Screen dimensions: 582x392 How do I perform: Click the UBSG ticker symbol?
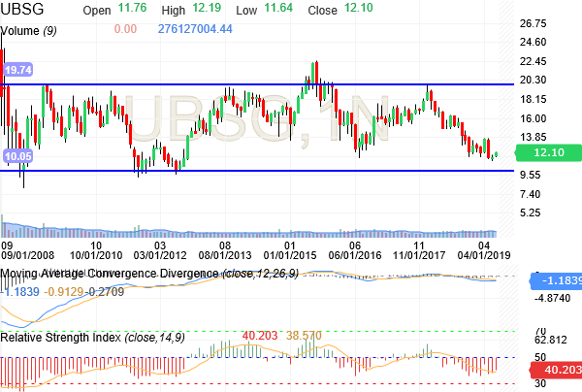click(x=22, y=9)
